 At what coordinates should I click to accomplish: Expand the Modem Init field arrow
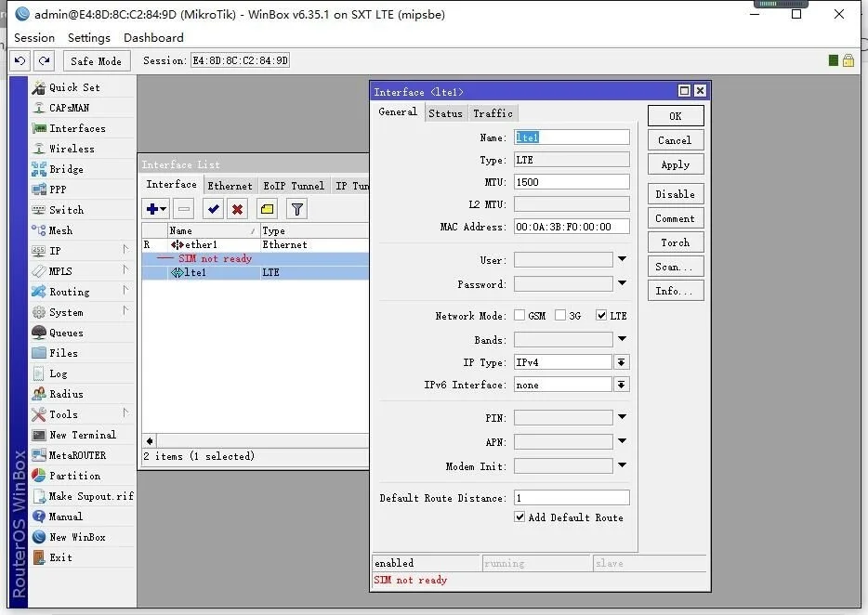coord(623,465)
